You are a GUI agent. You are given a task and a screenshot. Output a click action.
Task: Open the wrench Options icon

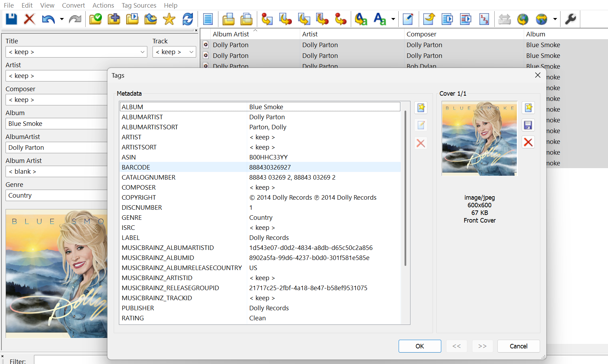pos(570,19)
